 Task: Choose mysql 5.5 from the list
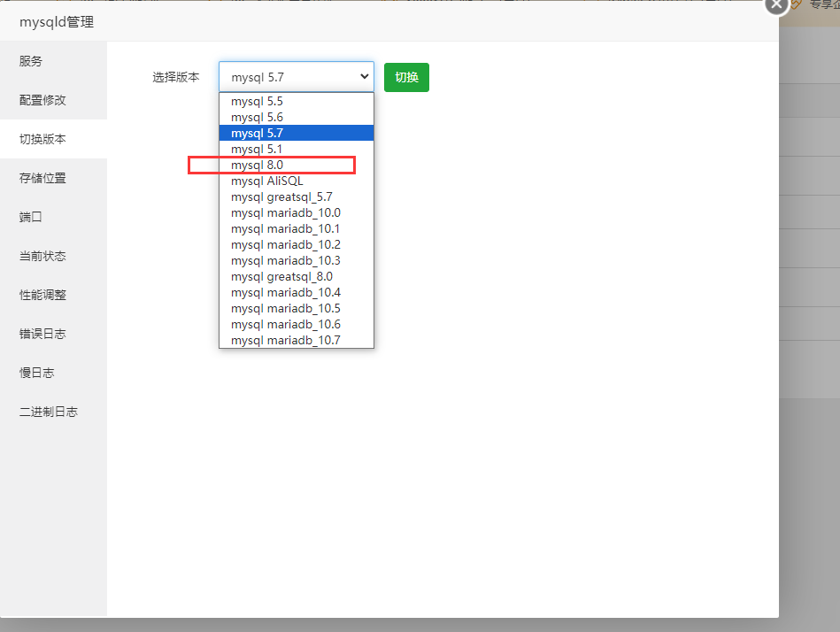pyautogui.click(x=297, y=101)
